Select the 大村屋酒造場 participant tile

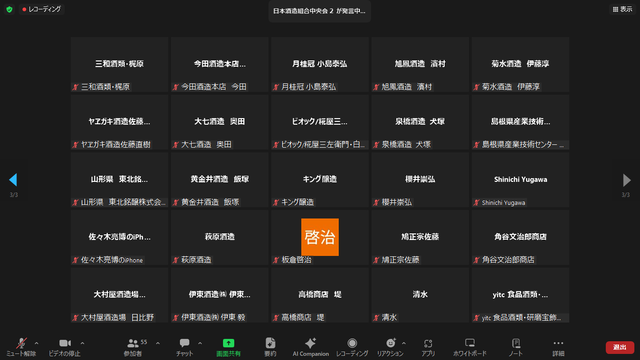tap(120, 295)
